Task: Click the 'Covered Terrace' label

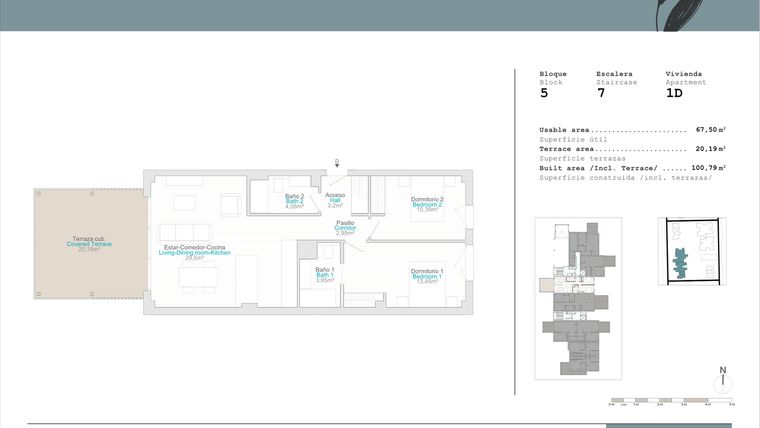Action: tap(89, 244)
